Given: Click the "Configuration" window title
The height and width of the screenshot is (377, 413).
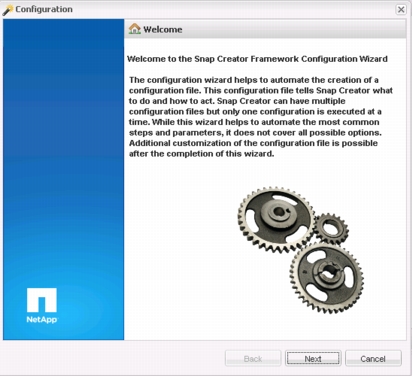Looking at the screenshot, I should point(44,9).
